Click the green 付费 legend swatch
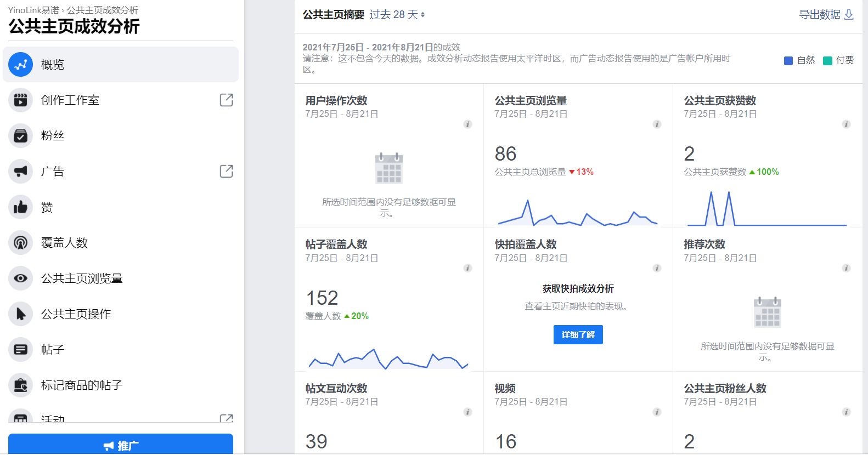Viewport: 868px width, 455px height. click(x=827, y=61)
